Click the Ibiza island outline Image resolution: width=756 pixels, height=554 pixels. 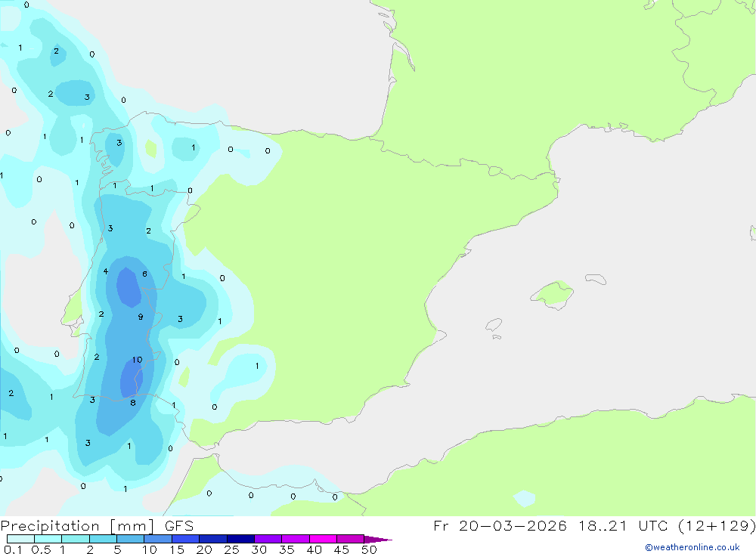click(494, 324)
